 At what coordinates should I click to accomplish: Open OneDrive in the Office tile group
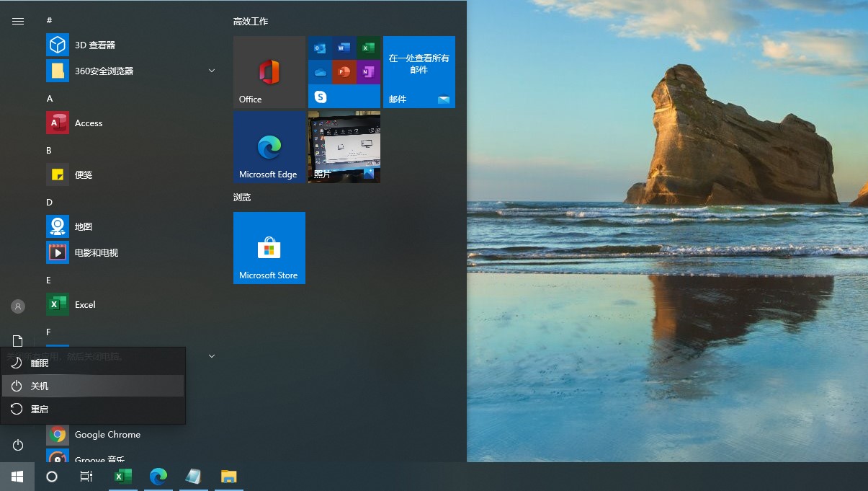320,72
